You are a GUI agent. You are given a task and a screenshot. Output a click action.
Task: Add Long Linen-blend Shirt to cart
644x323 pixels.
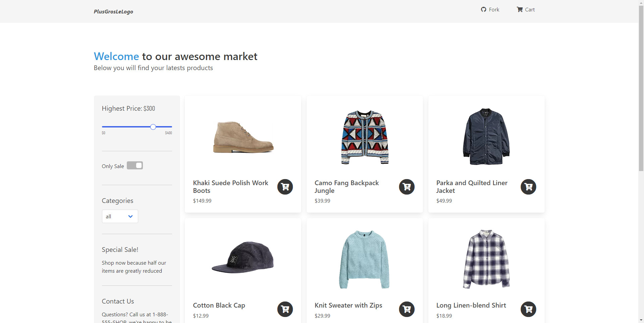tap(528, 309)
